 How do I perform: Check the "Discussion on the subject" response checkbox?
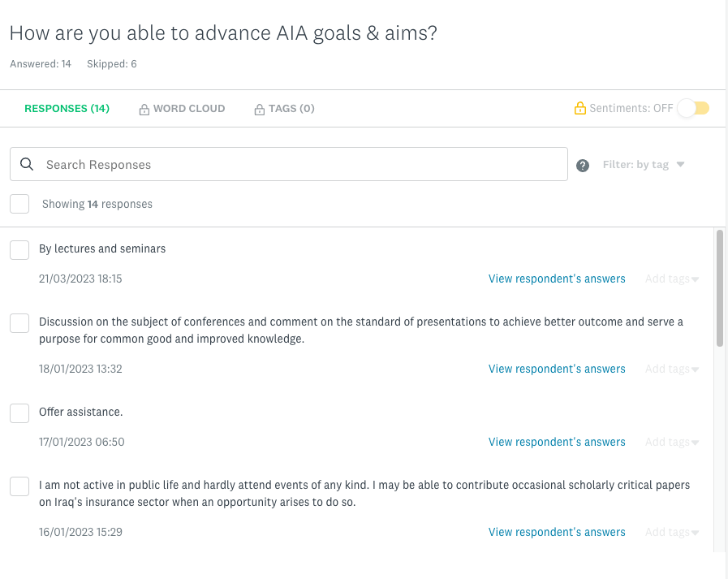click(19, 323)
